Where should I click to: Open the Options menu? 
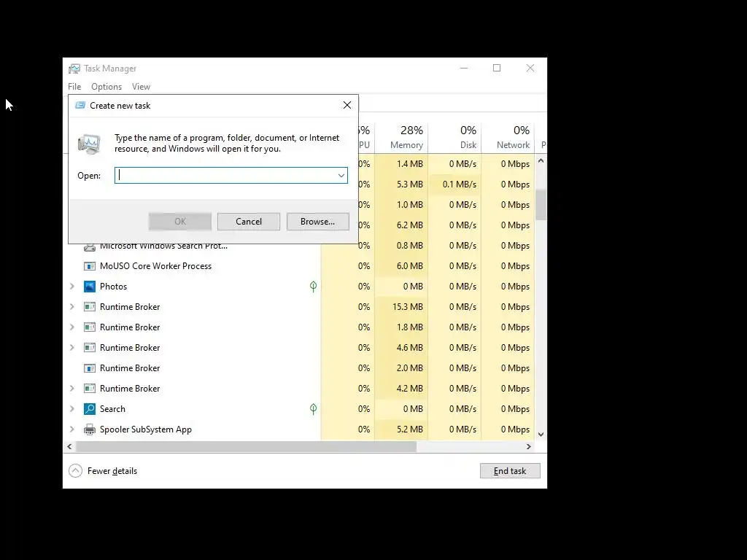(107, 87)
